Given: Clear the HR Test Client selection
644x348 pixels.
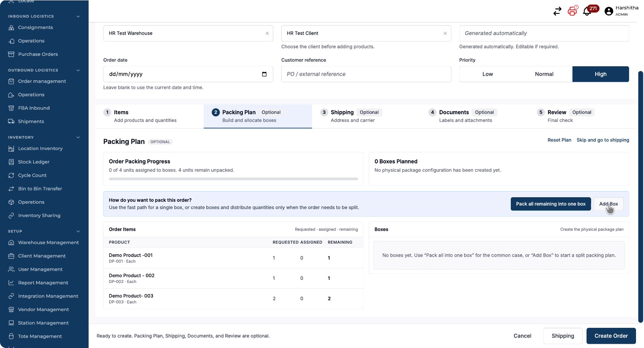Looking at the screenshot, I should (445, 34).
